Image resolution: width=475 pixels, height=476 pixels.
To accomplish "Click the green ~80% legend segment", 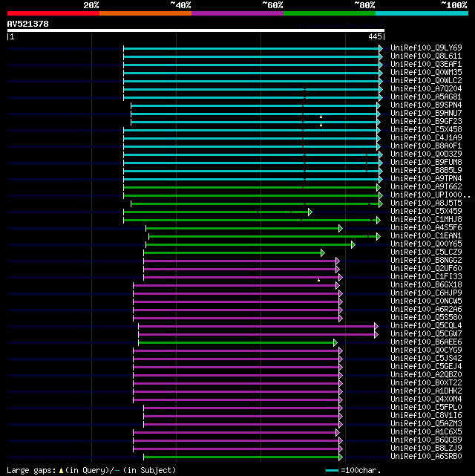I will 330,13.
